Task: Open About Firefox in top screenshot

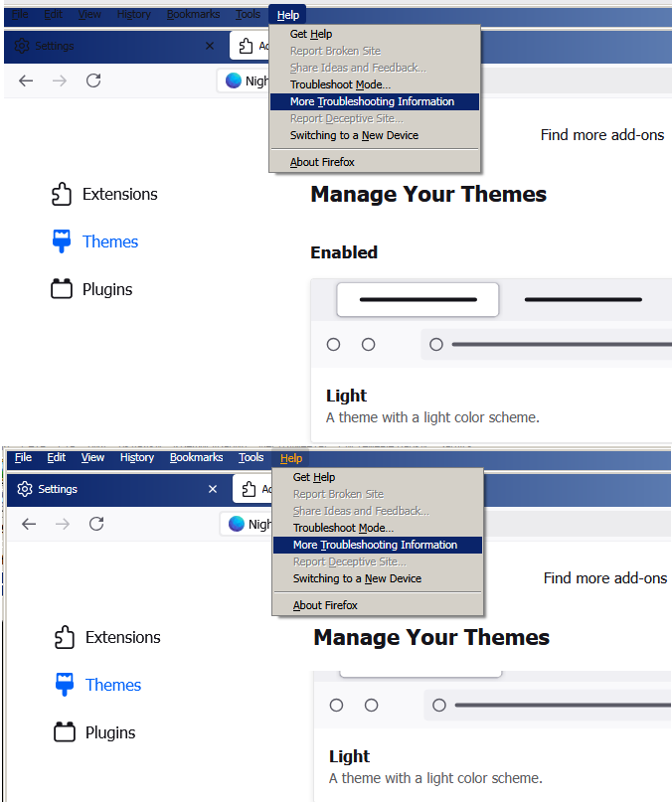Action: [x=375, y=162]
